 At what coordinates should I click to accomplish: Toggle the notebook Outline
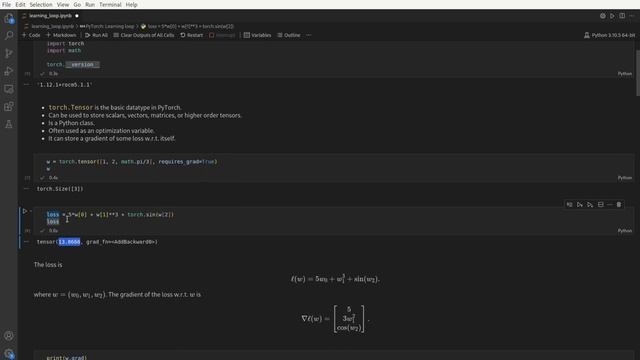(x=289, y=35)
